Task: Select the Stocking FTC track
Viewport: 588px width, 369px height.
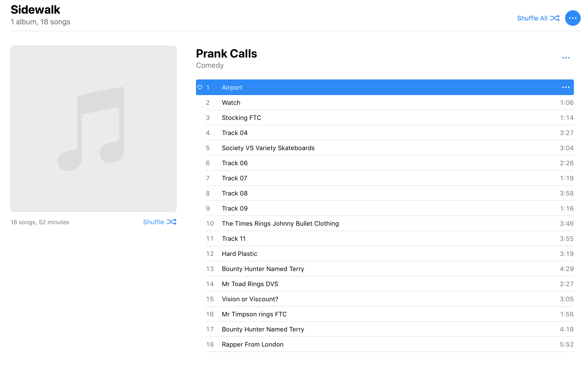Action: [241, 118]
